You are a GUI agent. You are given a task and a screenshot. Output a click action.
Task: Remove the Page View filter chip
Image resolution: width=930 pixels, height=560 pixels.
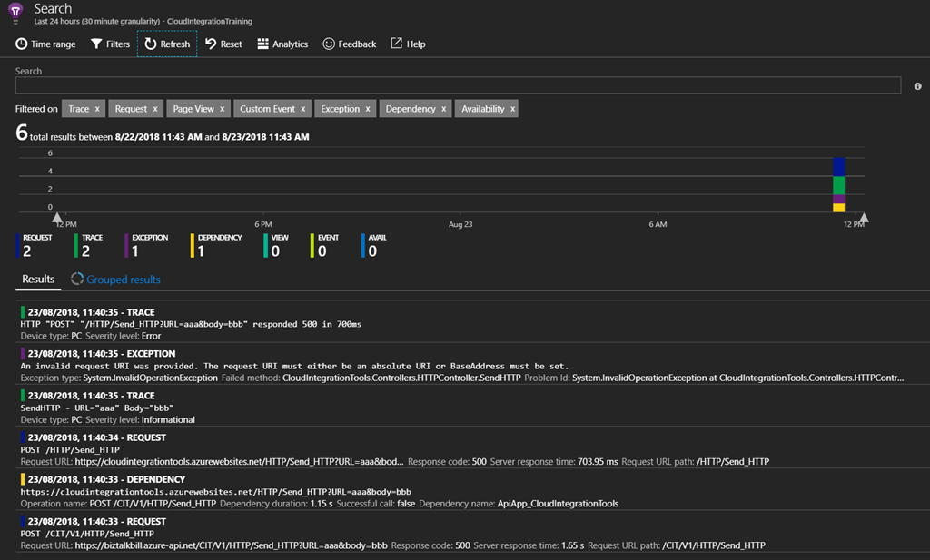click(223, 109)
